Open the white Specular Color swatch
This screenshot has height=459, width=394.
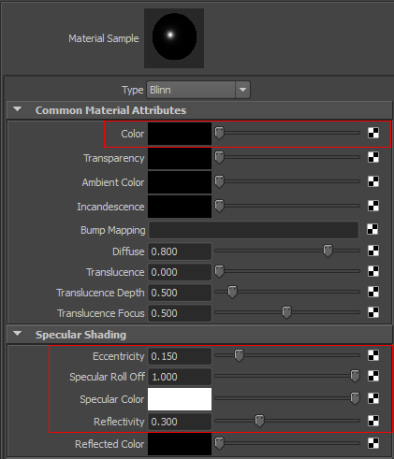180,399
